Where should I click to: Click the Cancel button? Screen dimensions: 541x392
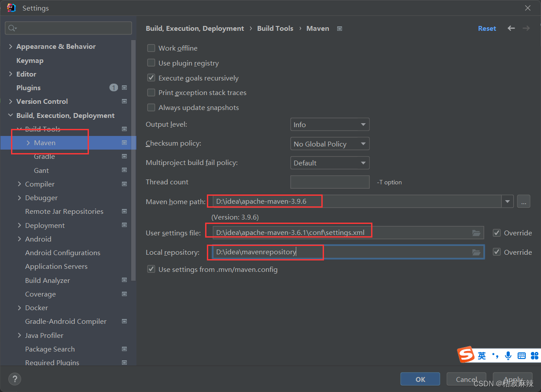pos(467,379)
